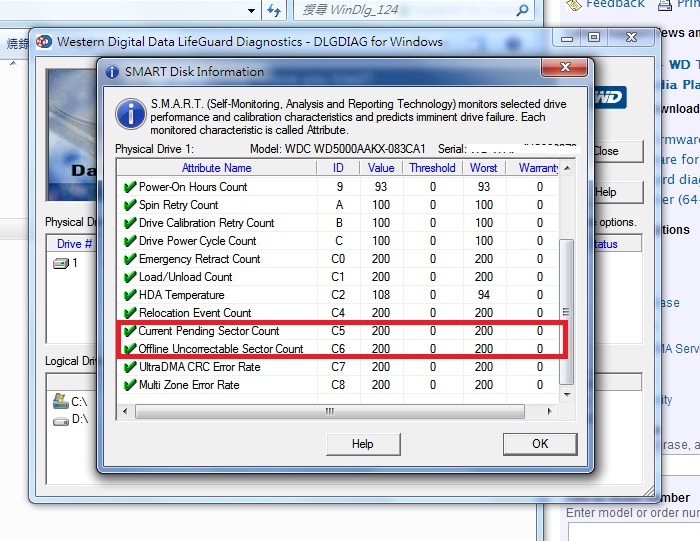Click green check next to Power-On Hours Count
The width and height of the screenshot is (700, 541).
click(129, 187)
